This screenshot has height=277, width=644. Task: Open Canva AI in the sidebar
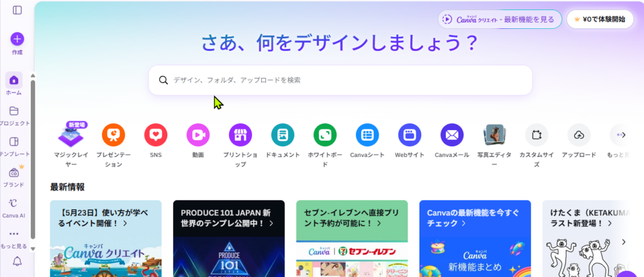point(14,208)
